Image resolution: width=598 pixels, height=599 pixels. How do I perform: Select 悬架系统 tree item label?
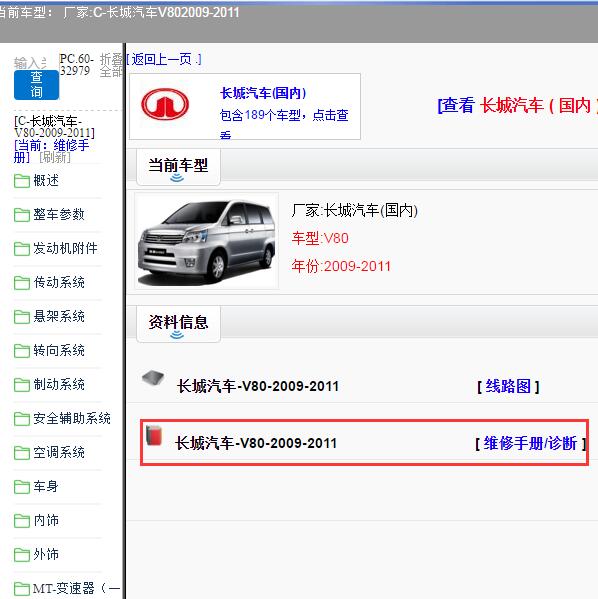[x=59, y=316]
